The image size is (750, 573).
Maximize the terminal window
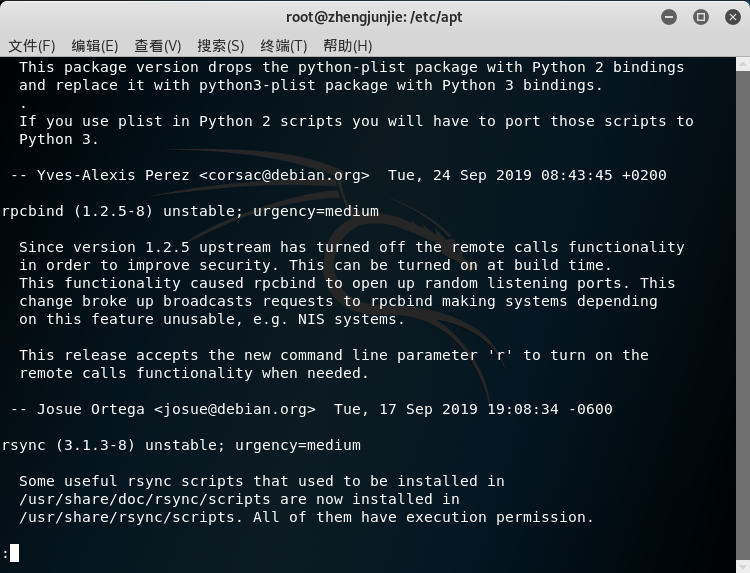point(701,17)
